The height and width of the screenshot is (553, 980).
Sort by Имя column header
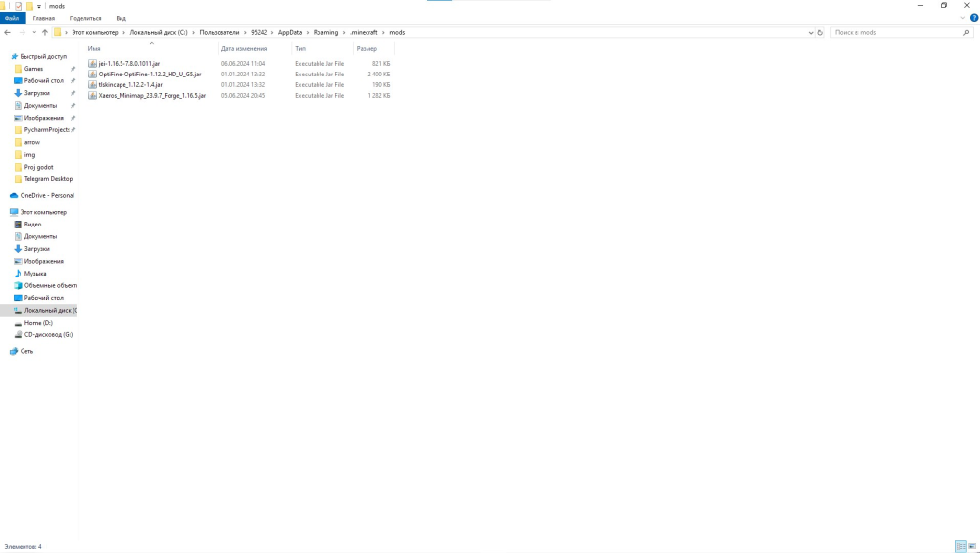pyautogui.click(x=94, y=48)
